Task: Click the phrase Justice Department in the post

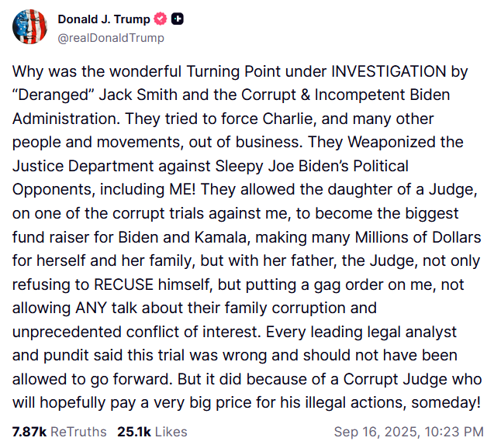Action: 112,166
